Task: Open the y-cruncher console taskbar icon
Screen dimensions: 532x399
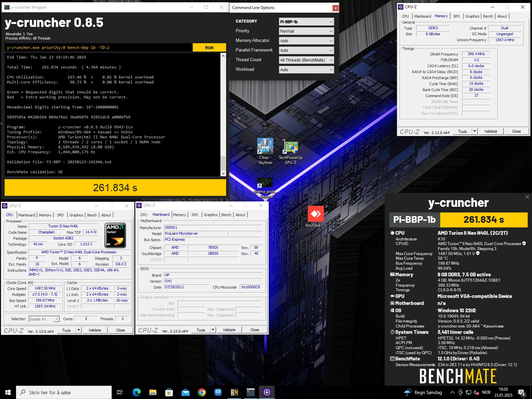Action: 251,392
